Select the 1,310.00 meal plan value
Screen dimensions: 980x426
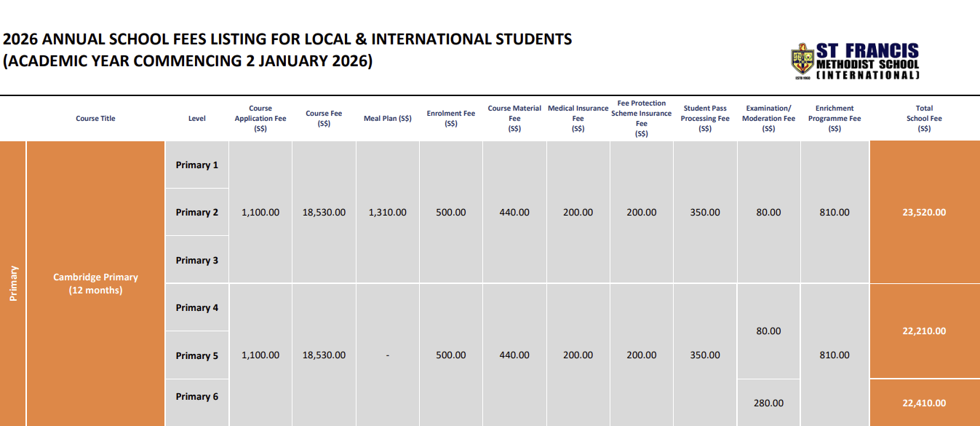(x=387, y=213)
